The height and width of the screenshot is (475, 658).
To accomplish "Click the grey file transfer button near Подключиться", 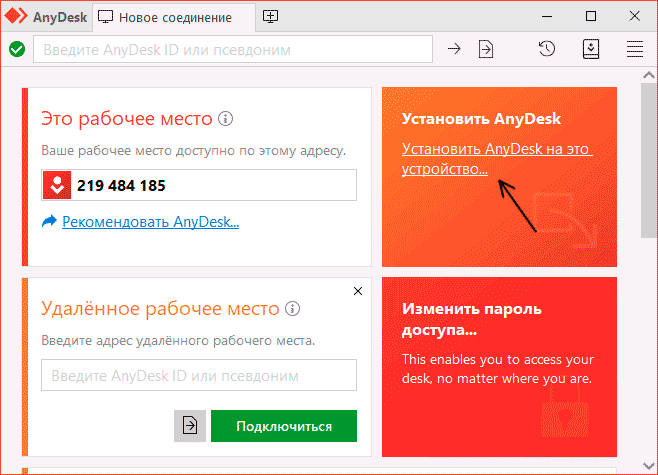I will coord(190,426).
